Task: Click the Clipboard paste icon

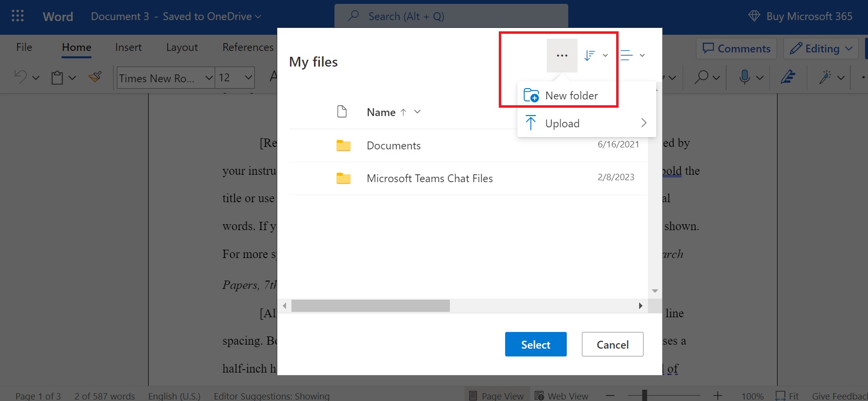Action: click(57, 77)
